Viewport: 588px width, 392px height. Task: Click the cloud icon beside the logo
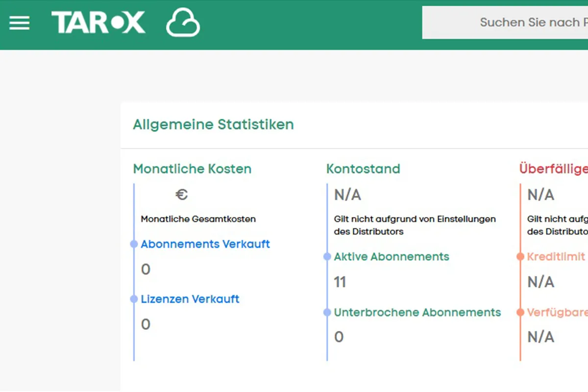(x=183, y=23)
